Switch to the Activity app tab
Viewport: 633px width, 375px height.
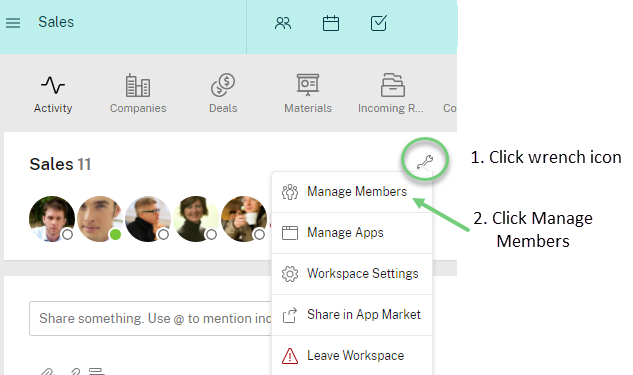(53, 94)
